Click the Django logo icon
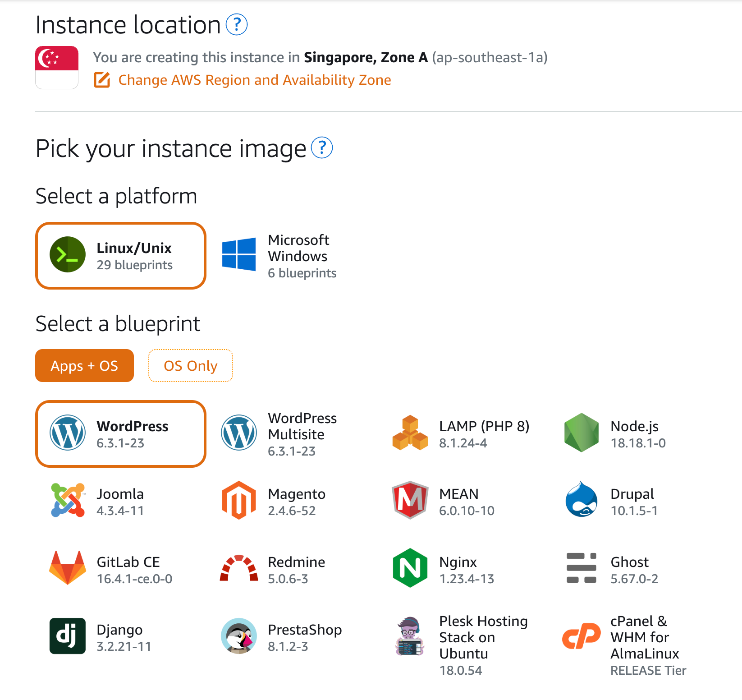 point(68,636)
